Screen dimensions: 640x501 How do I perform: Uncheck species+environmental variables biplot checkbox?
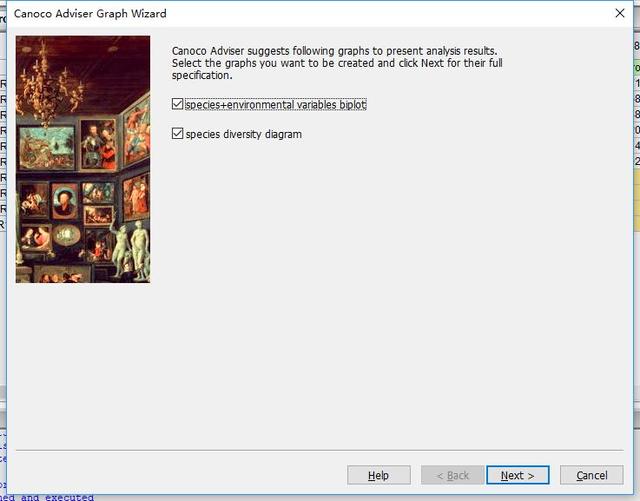tap(177, 104)
